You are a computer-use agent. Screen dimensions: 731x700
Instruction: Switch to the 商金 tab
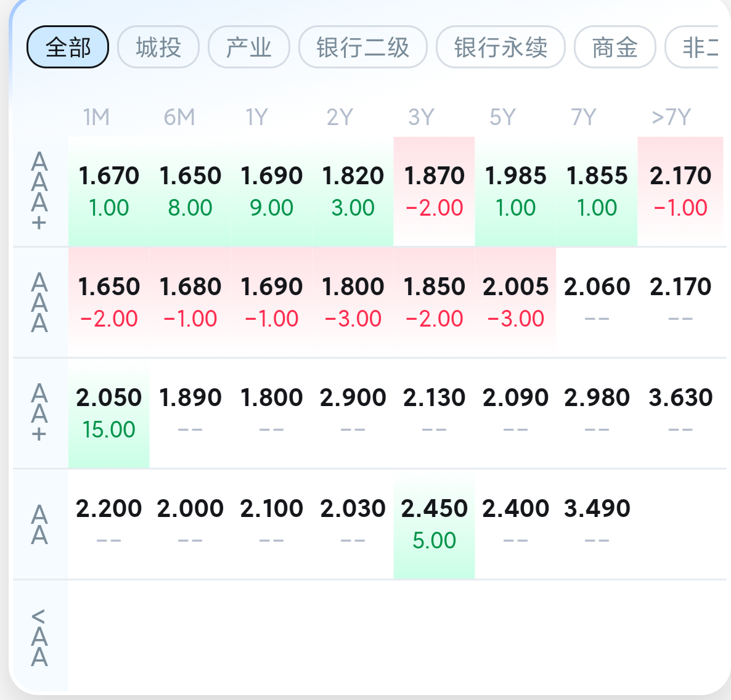[615, 47]
